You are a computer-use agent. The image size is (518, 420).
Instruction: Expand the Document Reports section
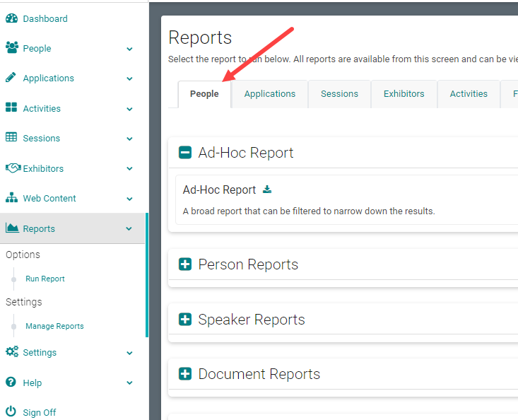point(185,374)
